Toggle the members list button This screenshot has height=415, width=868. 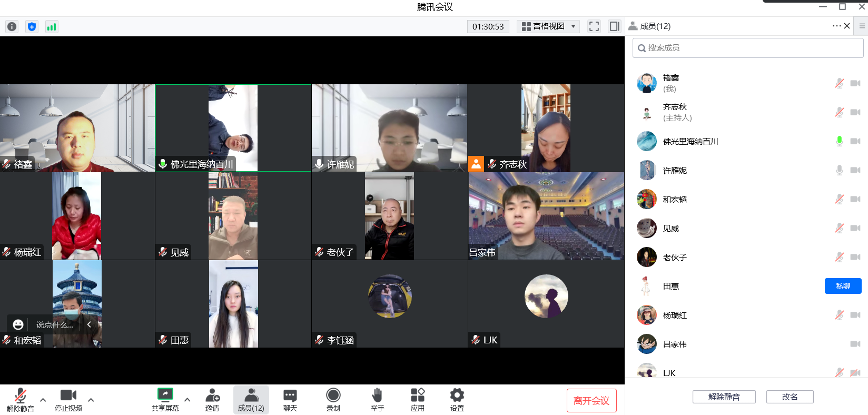[251, 400]
